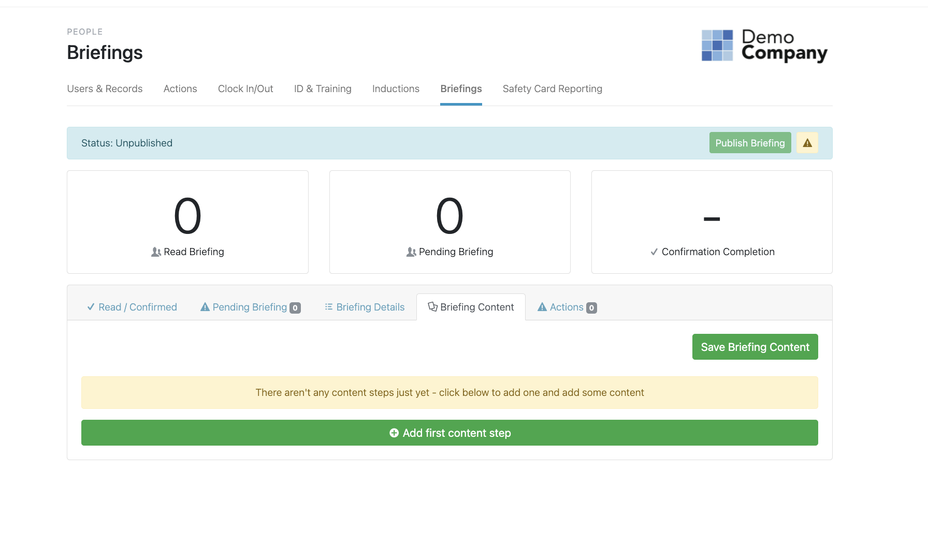
Task: Click the people icon beside Pending Briefing
Action: [411, 252]
